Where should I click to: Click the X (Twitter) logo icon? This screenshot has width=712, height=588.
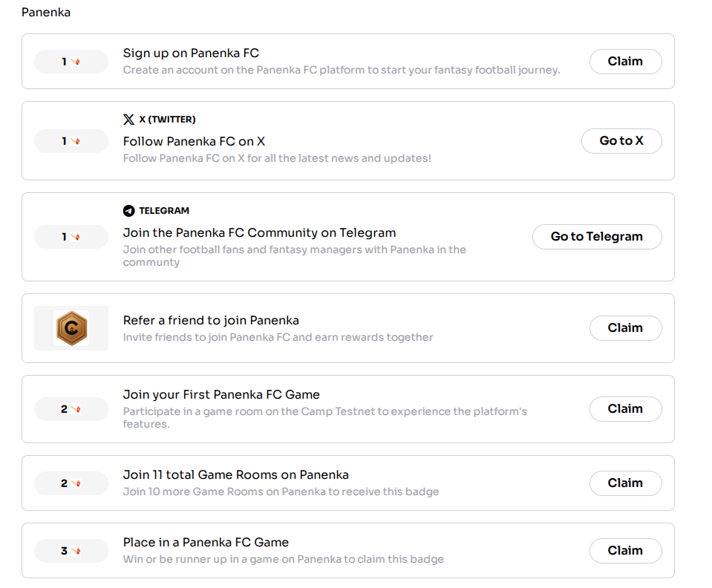(128, 120)
